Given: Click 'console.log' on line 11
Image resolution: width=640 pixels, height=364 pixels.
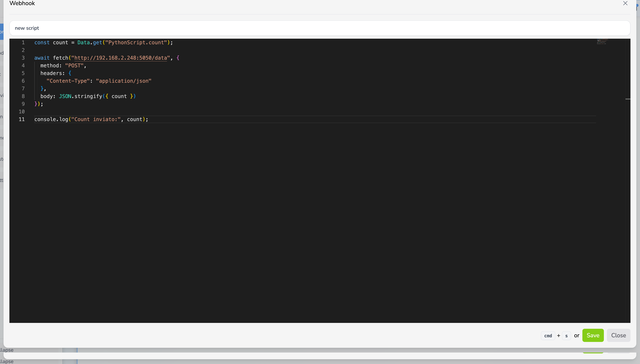Looking at the screenshot, I should pos(51,119).
